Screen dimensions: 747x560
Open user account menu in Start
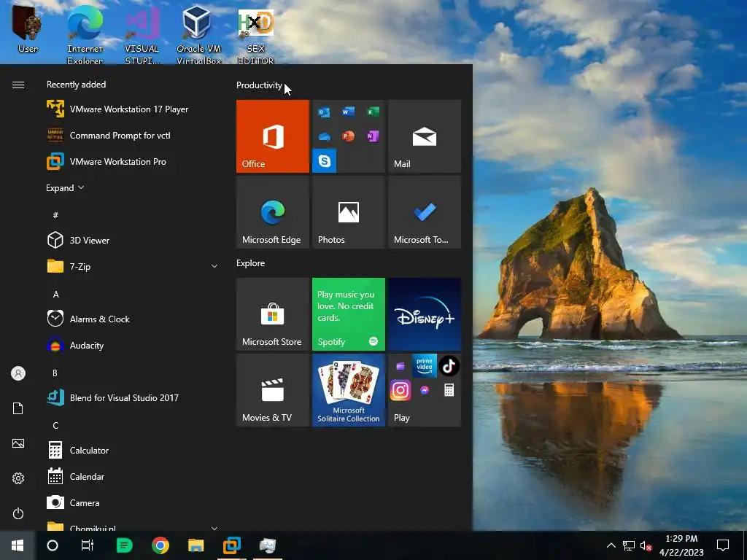18,373
